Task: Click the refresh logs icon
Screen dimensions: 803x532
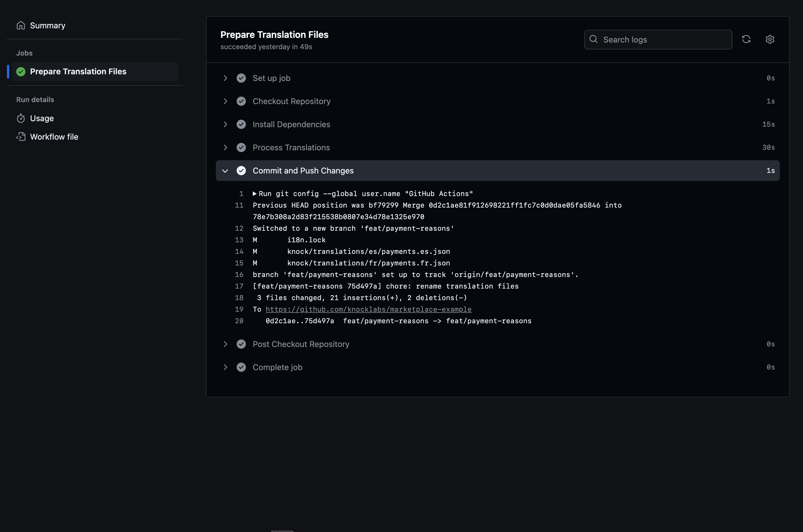Action: click(746, 39)
